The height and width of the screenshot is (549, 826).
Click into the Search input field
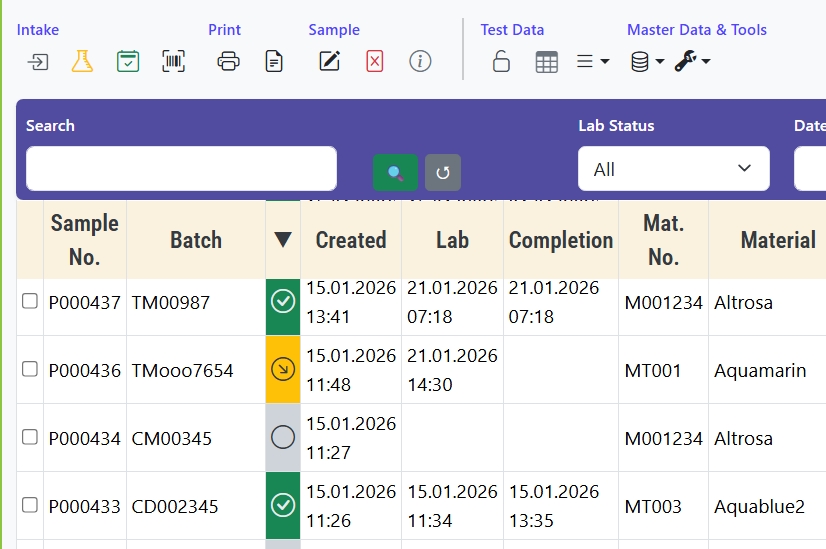181,169
